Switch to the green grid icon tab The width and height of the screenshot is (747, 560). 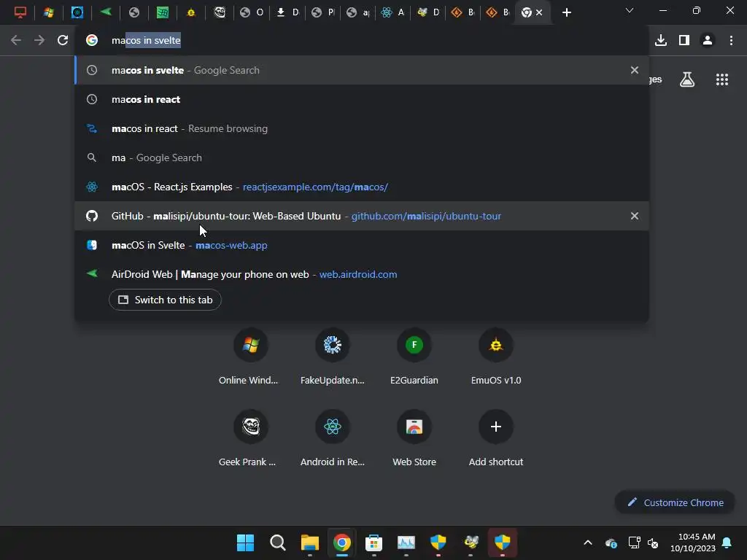tap(163, 12)
